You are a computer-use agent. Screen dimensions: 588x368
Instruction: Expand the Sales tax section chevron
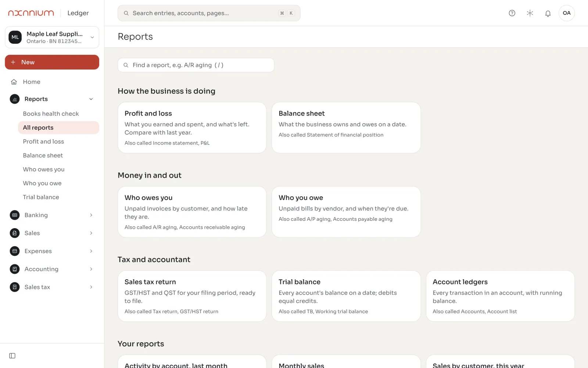91,287
